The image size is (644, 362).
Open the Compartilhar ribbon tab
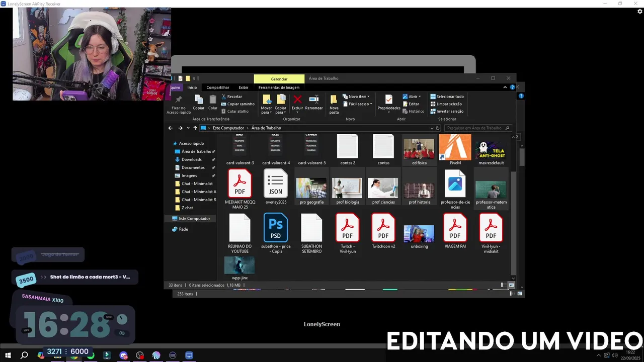(218, 87)
